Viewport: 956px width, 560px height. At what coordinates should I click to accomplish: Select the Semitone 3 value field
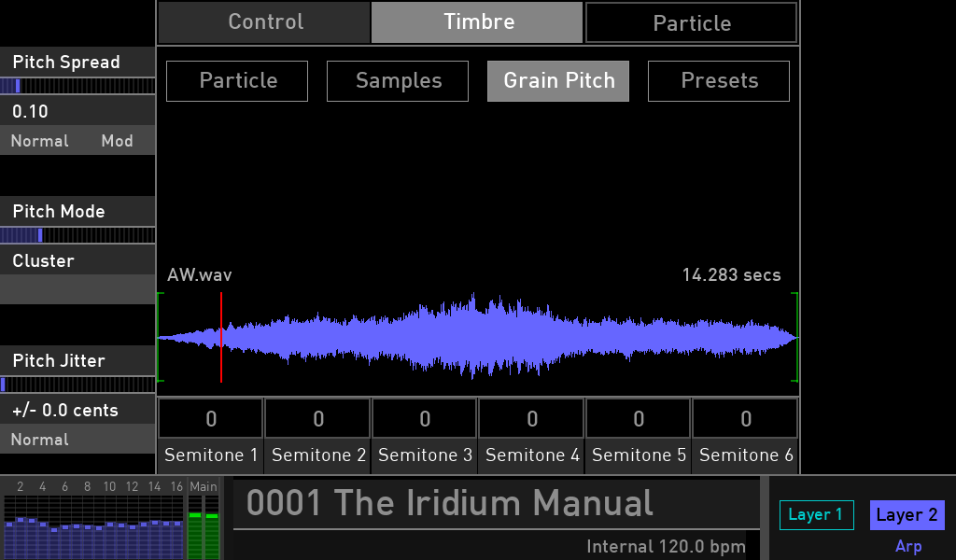[425, 419]
